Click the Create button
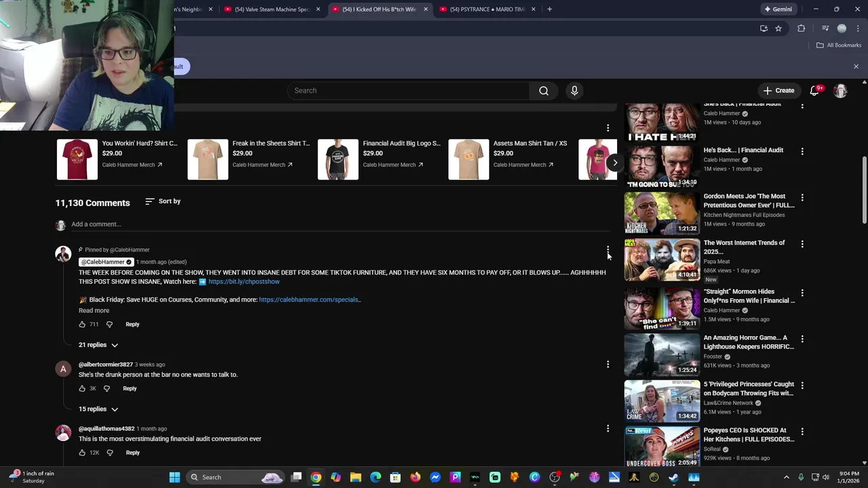 778,91
